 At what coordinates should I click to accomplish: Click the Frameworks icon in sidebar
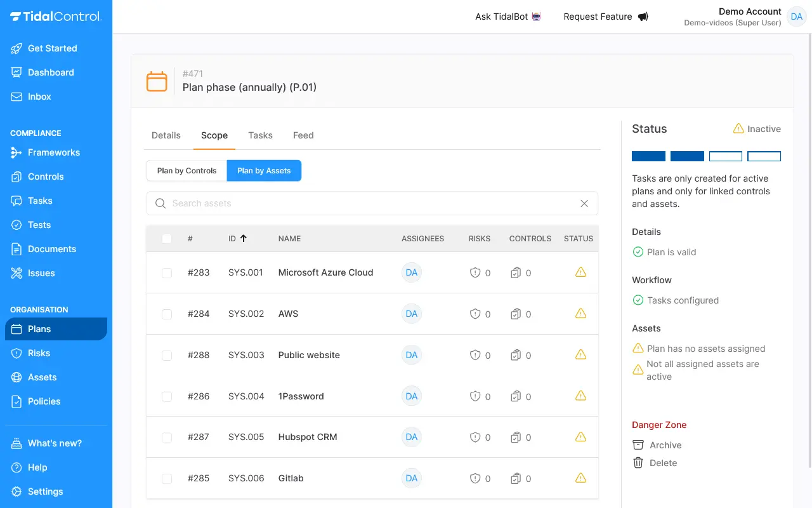click(16, 152)
